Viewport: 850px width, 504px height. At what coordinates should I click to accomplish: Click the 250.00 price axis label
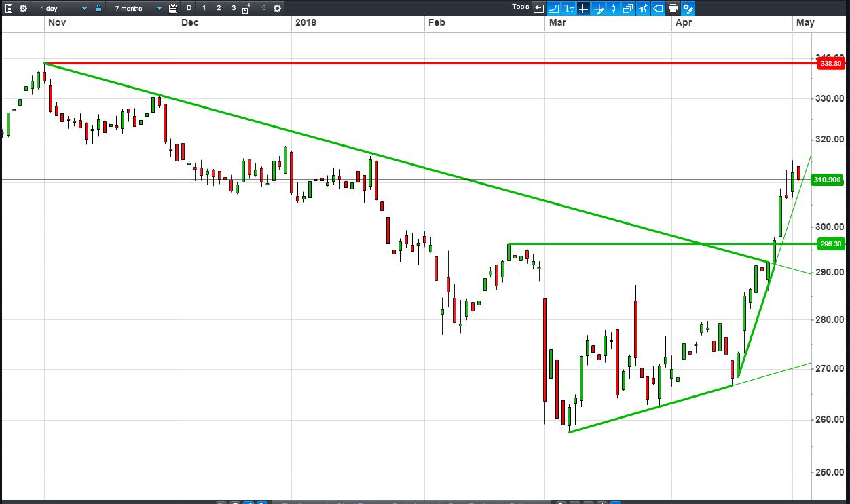(831, 472)
